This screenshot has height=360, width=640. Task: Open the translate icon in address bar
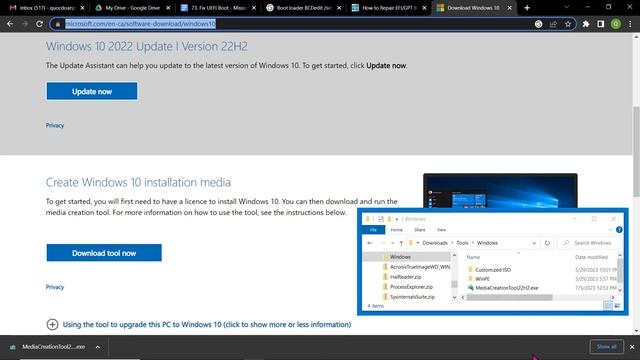tap(539, 24)
